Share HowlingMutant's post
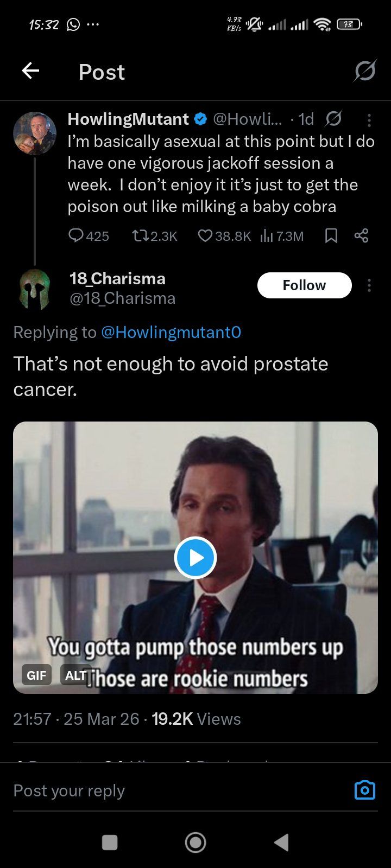This screenshot has width=391, height=868. click(361, 236)
